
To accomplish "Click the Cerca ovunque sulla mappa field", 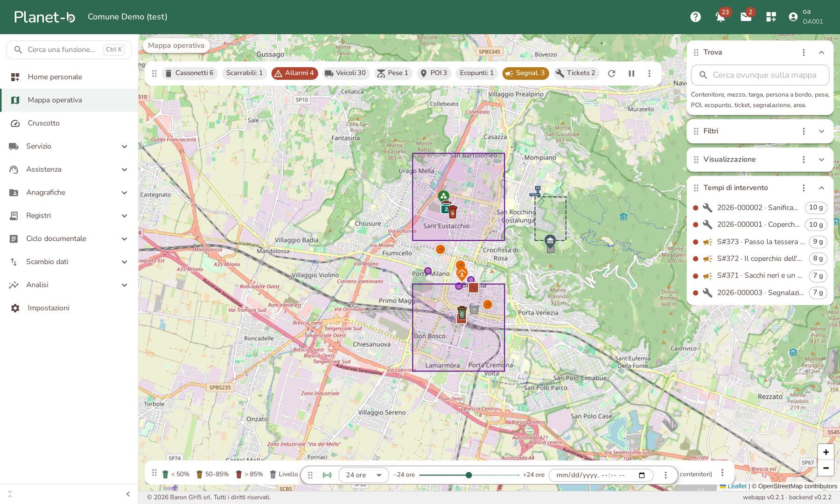I will click(760, 75).
